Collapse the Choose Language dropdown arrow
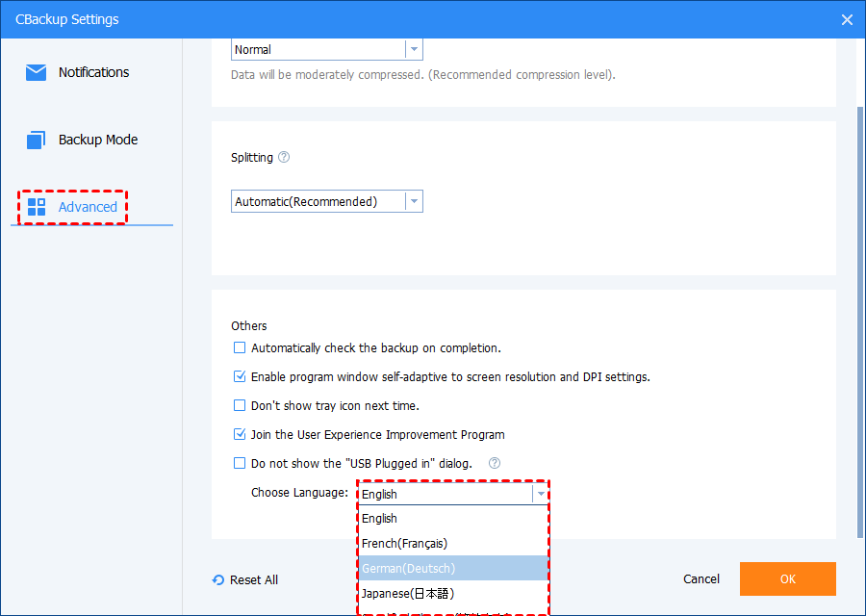This screenshot has height=616, width=866. click(x=541, y=494)
